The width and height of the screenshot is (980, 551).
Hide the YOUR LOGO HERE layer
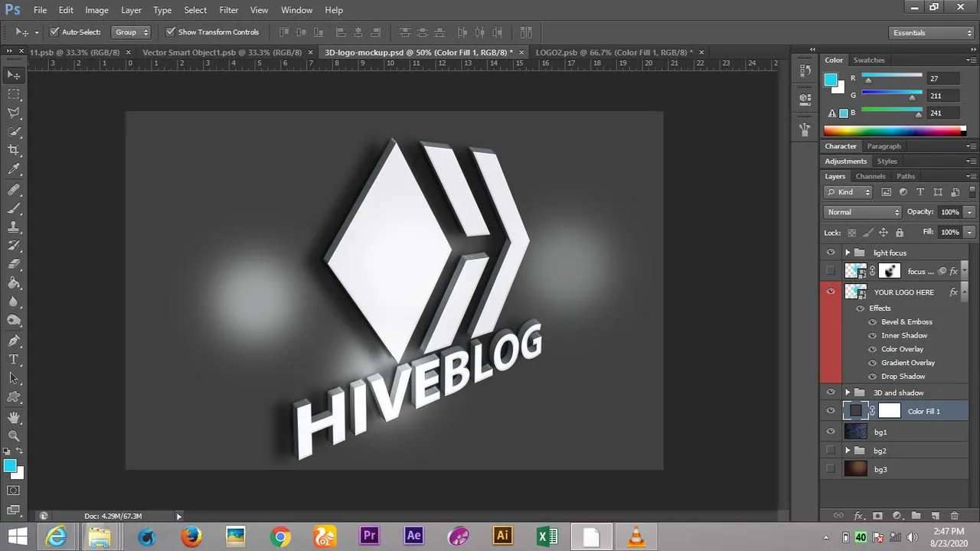[x=831, y=292]
